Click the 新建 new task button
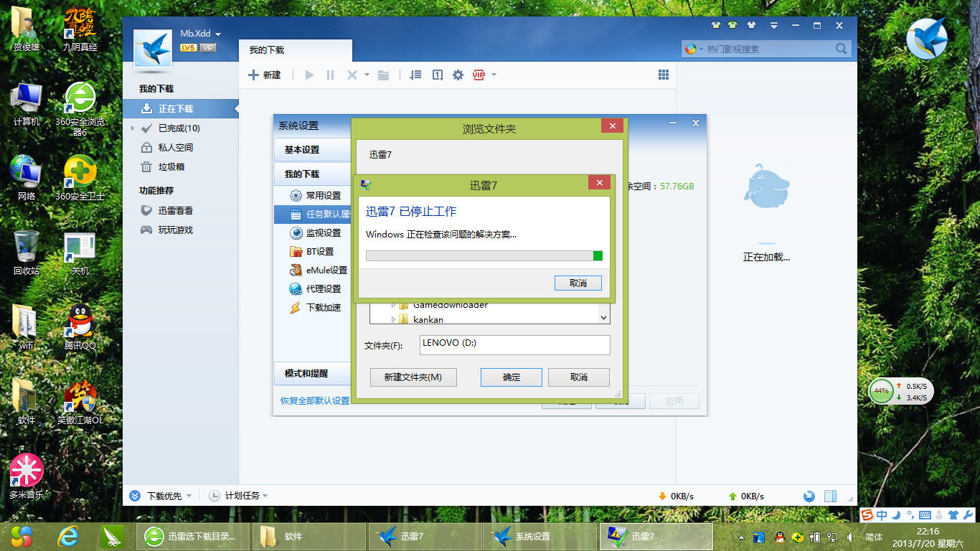Viewport: 980px width, 551px height. click(x=265, y=75)
